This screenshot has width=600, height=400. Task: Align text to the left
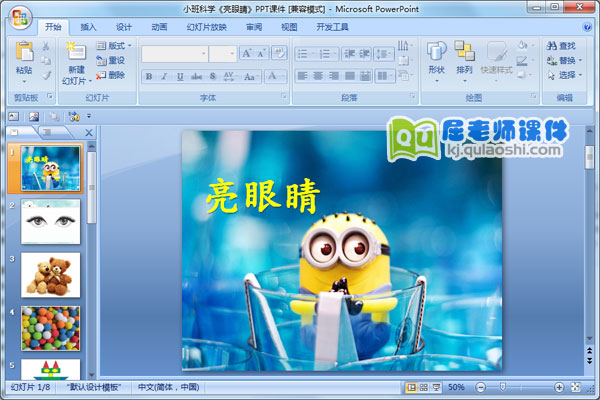(x=302, y=76)
